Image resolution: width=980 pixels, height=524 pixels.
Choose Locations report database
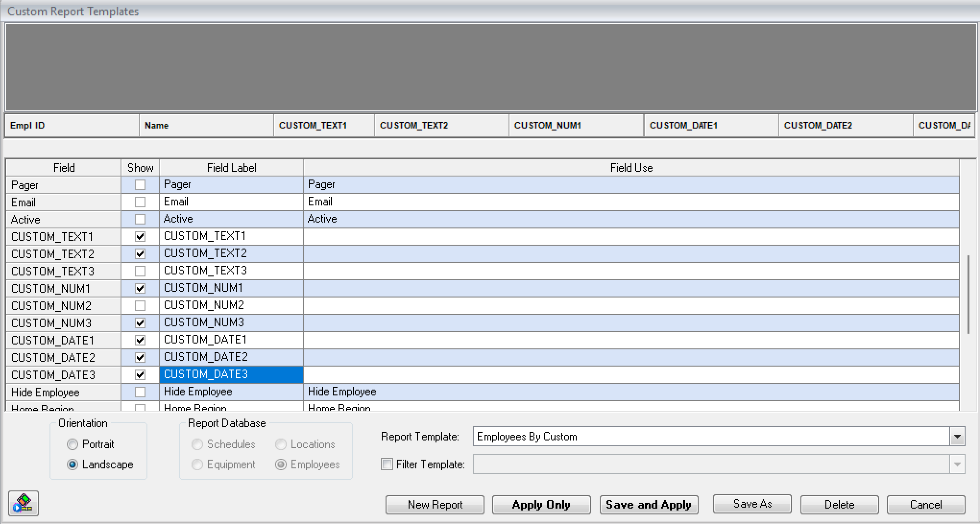(281, 444)
